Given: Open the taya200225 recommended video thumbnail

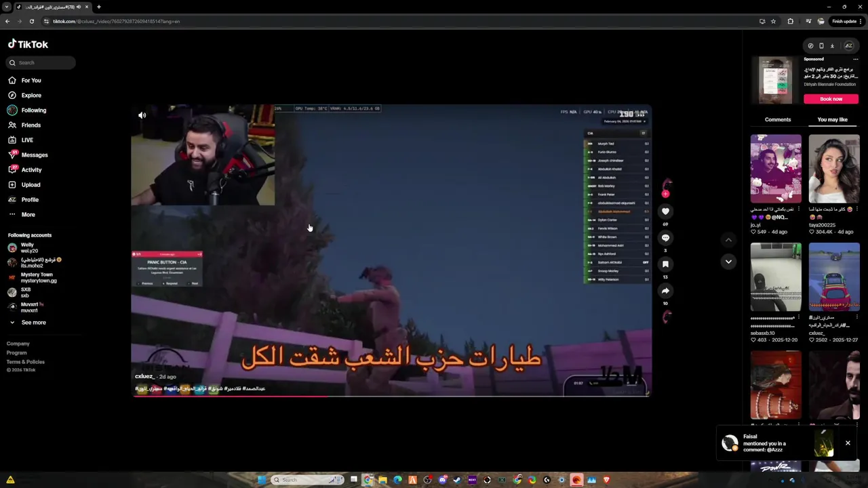Looking at the screenshot, I should tap(834, 168).
